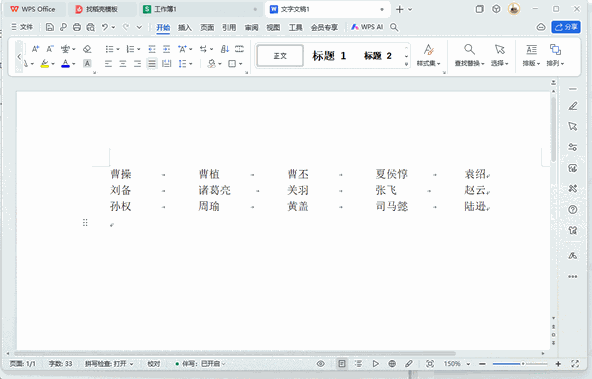Click the sort icon in ribbon
592x379 pixels.
click(225, 49)
